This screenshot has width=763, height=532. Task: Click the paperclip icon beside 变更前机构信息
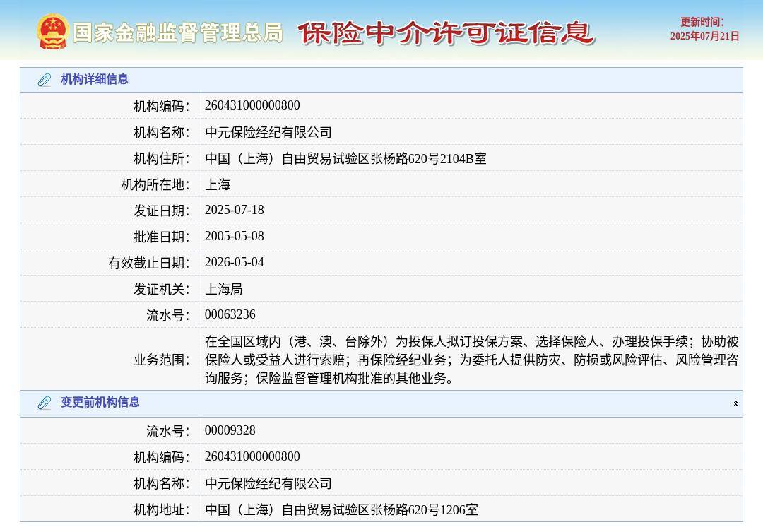point(45,403)
